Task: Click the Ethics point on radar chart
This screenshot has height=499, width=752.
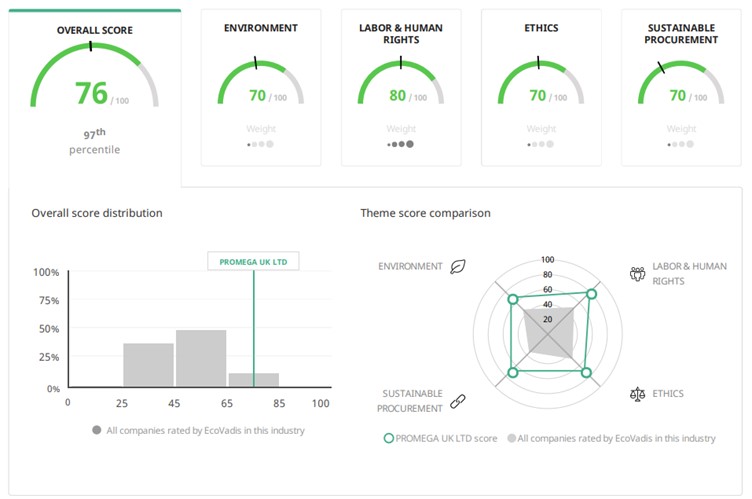Action: pos(586,372)
